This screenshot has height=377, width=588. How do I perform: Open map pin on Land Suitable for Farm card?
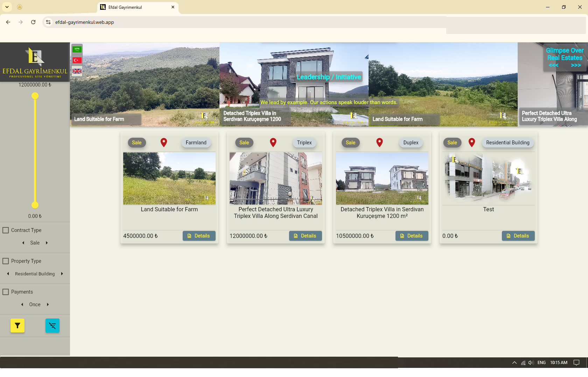164,142
